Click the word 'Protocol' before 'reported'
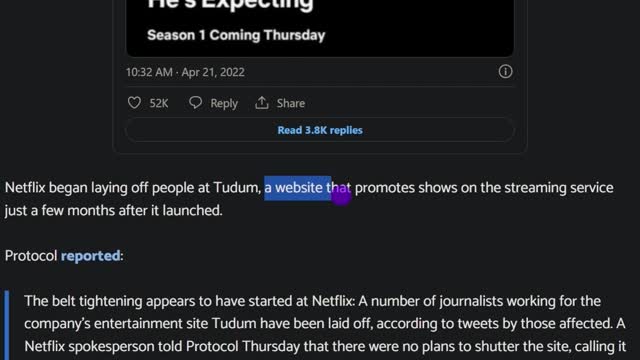The width and height of the screenshot is (640, 360). (31, 256)
